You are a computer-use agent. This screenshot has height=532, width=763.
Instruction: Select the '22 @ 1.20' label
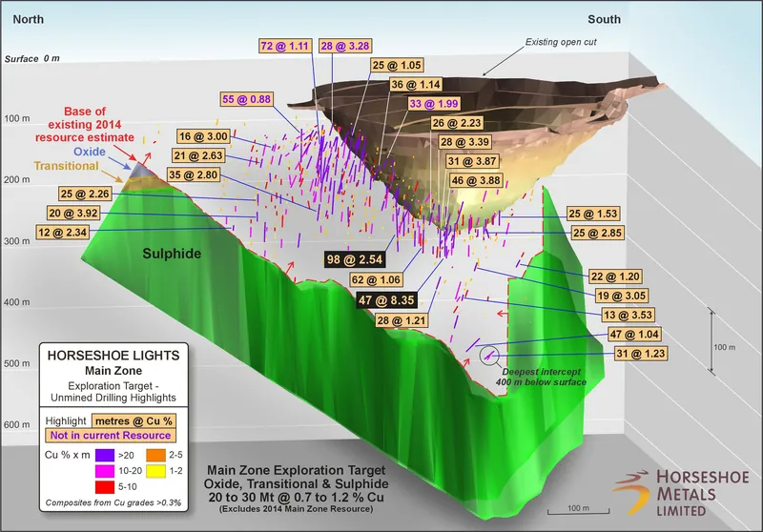[615, 276]
